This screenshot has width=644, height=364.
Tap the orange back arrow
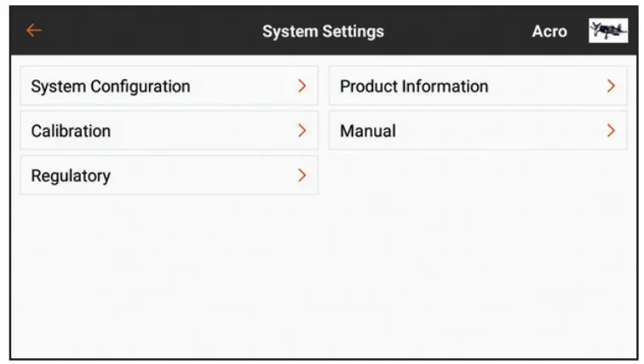(33, 31)
